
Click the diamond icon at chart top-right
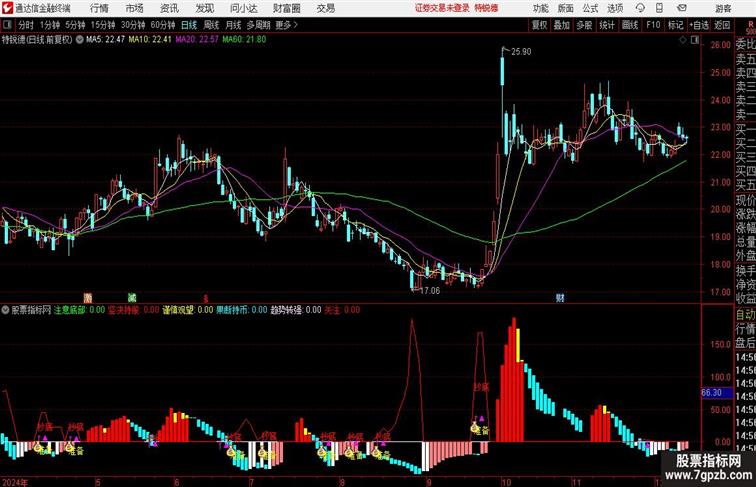click(x=683, y=40)
